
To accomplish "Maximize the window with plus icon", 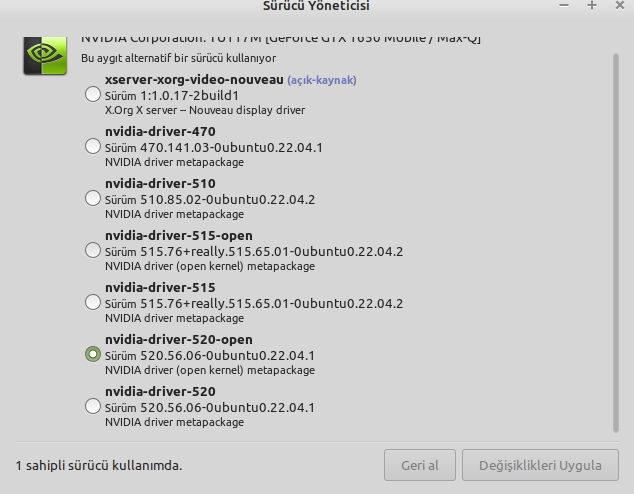I will pyautogui.click(x=592, y=5).
